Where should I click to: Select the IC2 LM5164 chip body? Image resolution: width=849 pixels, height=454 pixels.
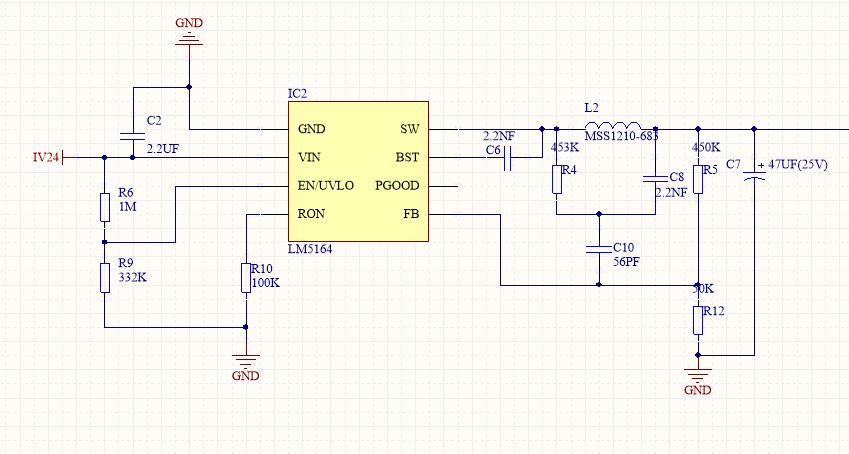point(358,171)
